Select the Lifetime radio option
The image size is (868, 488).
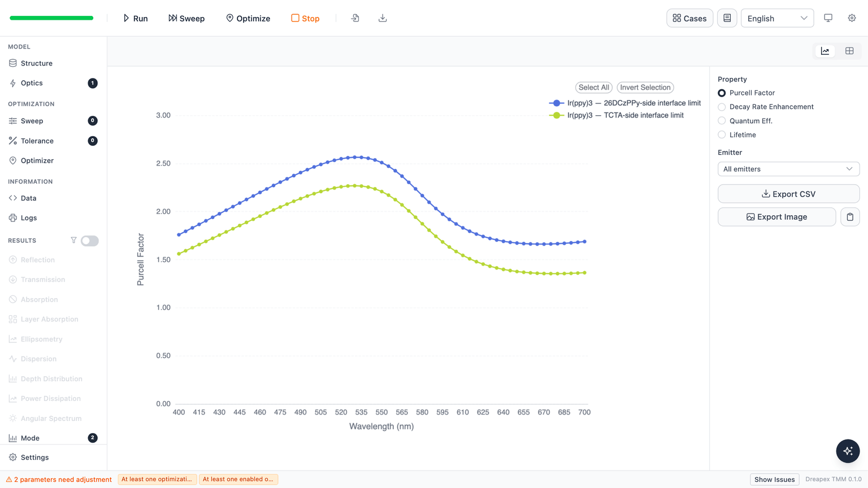(x=722, y=134)
